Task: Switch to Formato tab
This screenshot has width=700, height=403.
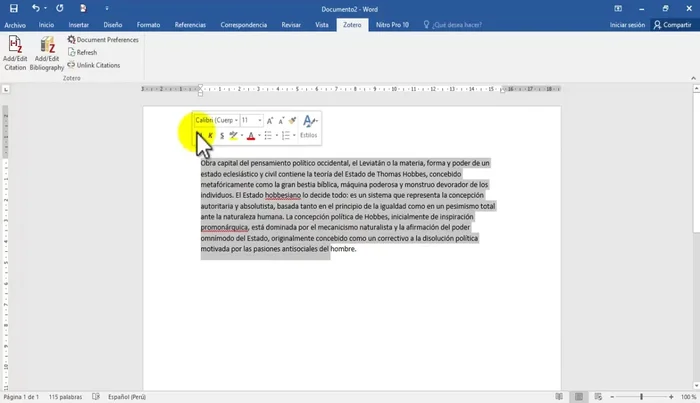Action: [148, 25]
